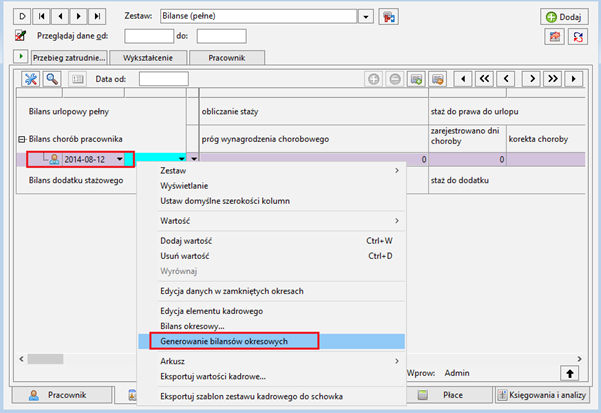Viewport: 601px width, 413px height.
Task: Switch to the Wykształcenie tab
Action: (x=148, y=58)
